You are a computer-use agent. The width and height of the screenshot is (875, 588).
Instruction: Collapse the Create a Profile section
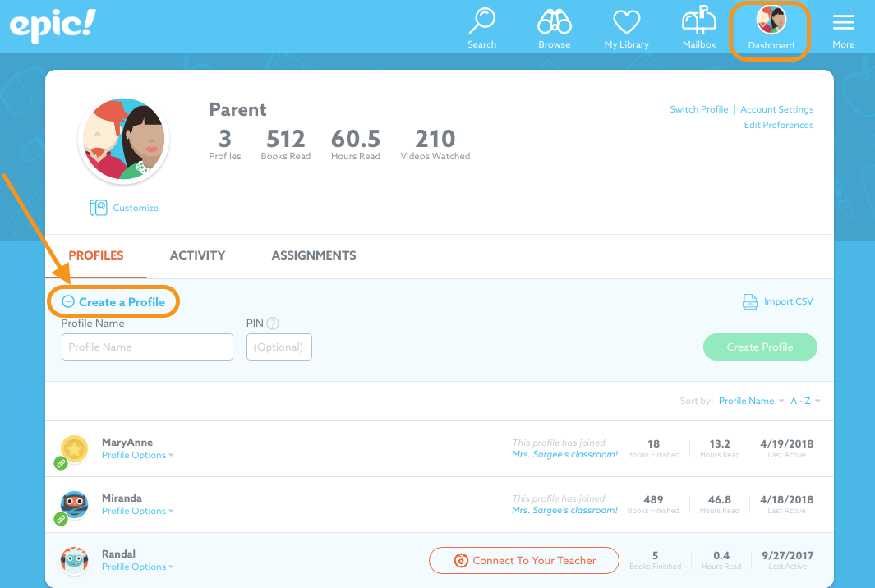[x=113, y=302]
